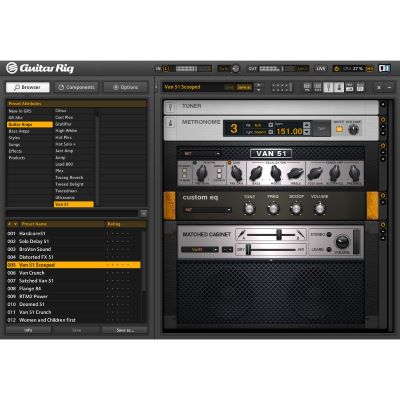Click the metronome icon on the Metronome module
The image size is (400, 400).
pyautogui.click(x=170, y=123)
